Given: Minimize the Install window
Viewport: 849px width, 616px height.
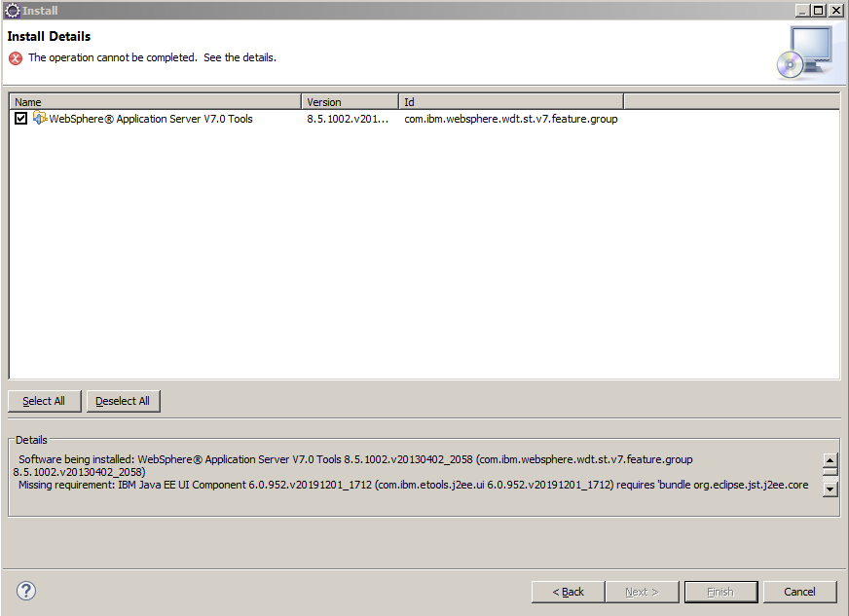Looking at the screenshot, I should (x=803, y=11).
